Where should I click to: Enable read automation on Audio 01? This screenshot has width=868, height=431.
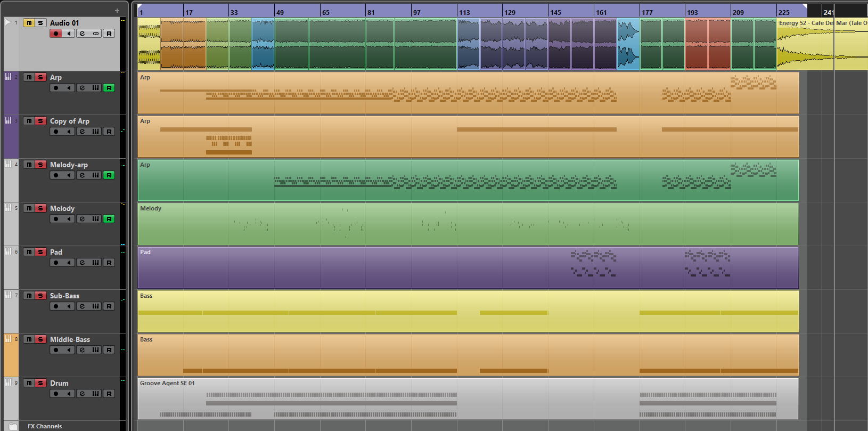(x=109, y=34)
